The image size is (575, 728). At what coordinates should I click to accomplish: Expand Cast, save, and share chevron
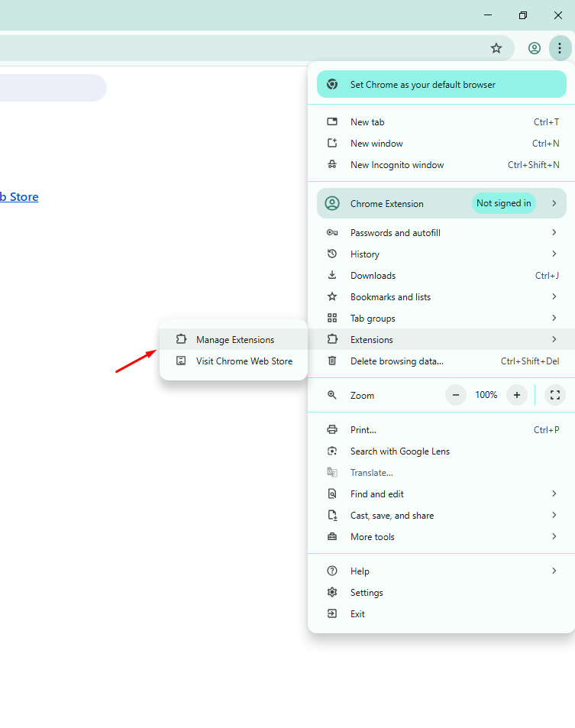point(554,515)
